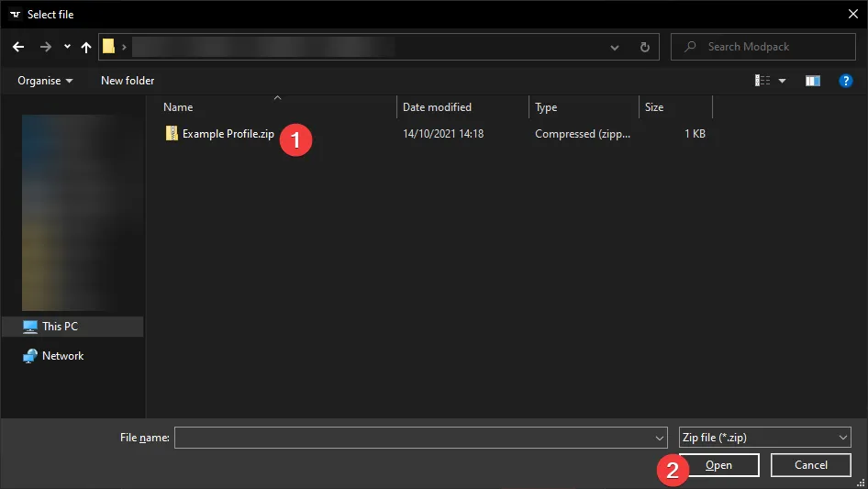The image size is (868, 489).
Task: Toggle the preview pane
Action: [813, 81]
